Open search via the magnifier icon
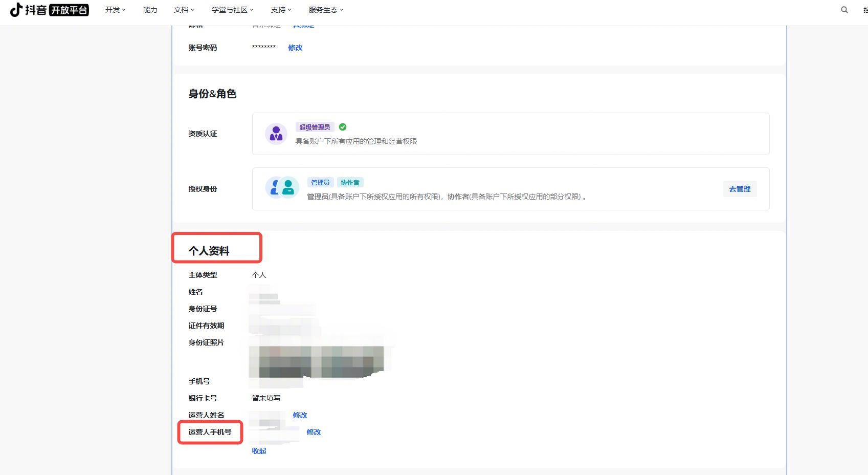The height and width of the screenshot is (475, 868). pos(844,10)
